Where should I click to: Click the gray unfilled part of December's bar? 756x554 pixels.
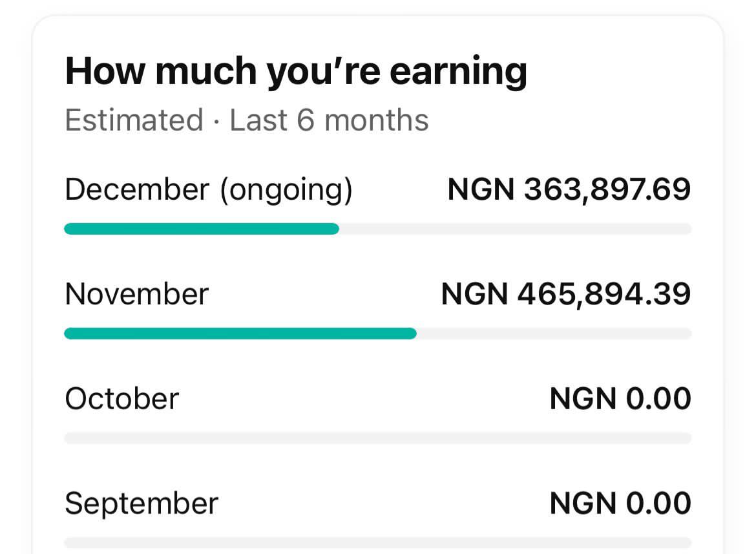515,229
